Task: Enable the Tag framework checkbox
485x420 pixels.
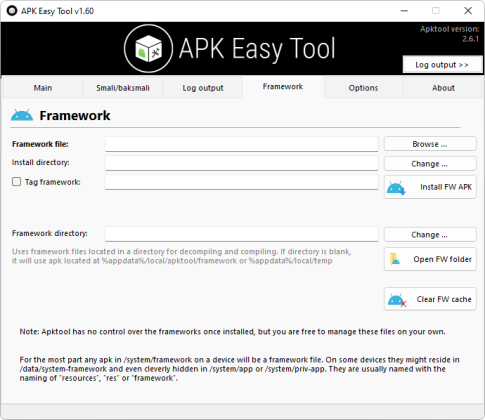Action: coord(16,182)
